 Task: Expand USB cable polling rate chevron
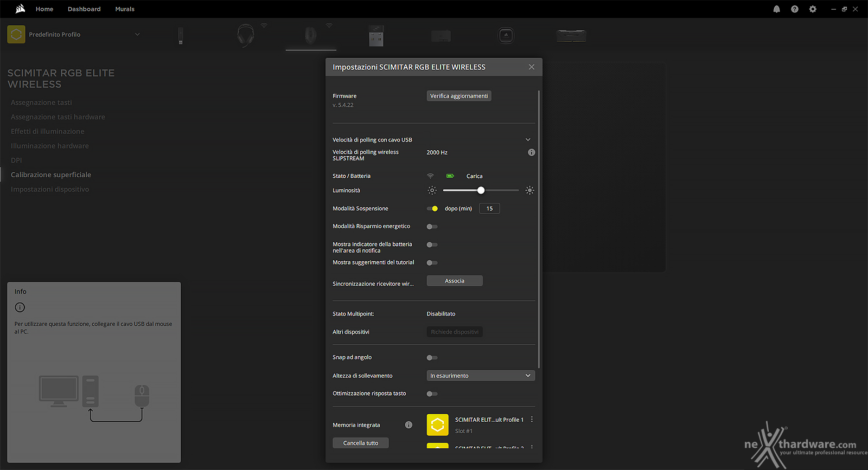point(528,140)
